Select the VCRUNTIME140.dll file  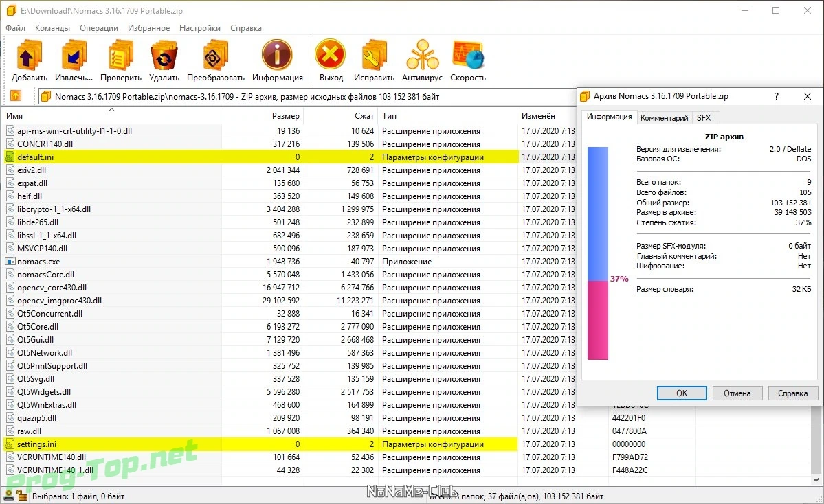[x=51, y=457]
